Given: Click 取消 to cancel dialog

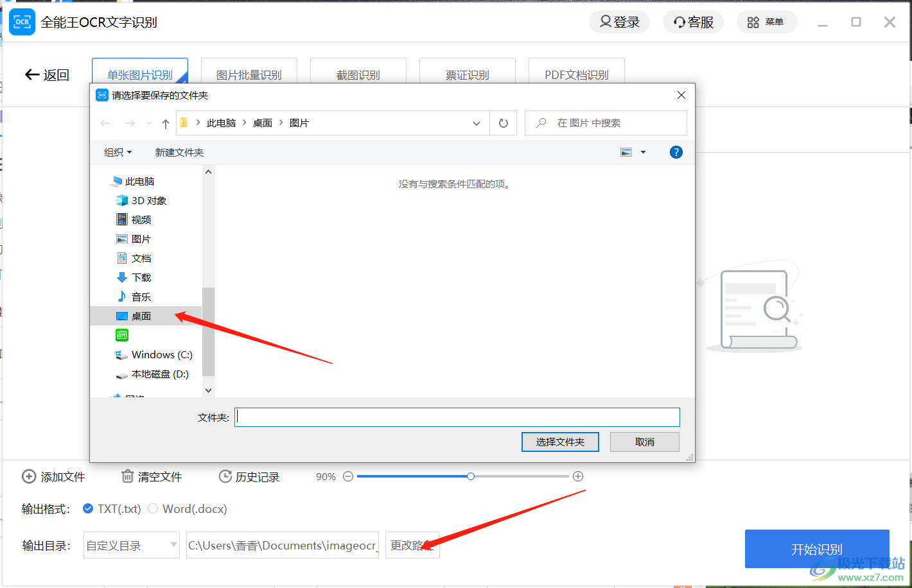Looking at the screenshot, I should click(644, 442).
